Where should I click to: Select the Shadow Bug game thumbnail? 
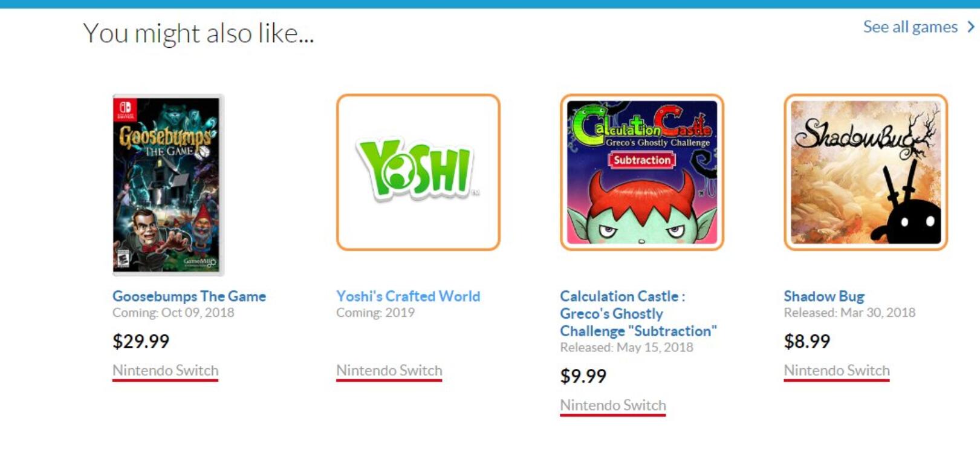pos(865,172)
